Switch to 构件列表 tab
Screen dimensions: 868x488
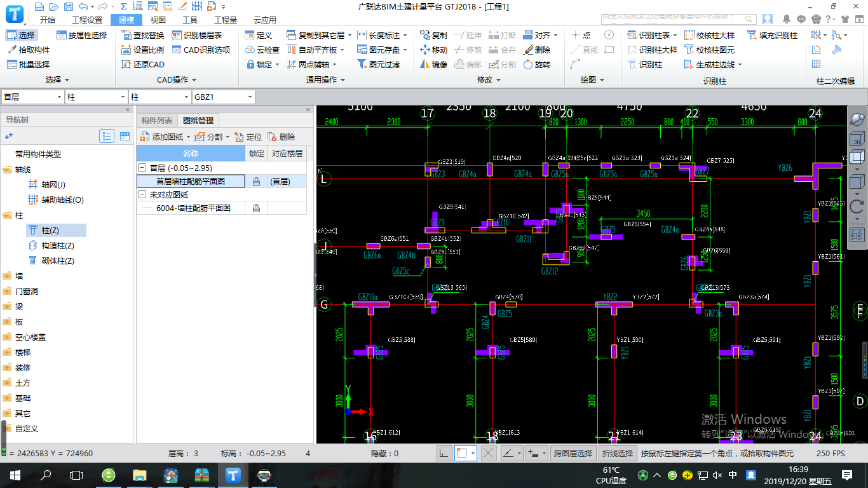[x=156, y=120]
